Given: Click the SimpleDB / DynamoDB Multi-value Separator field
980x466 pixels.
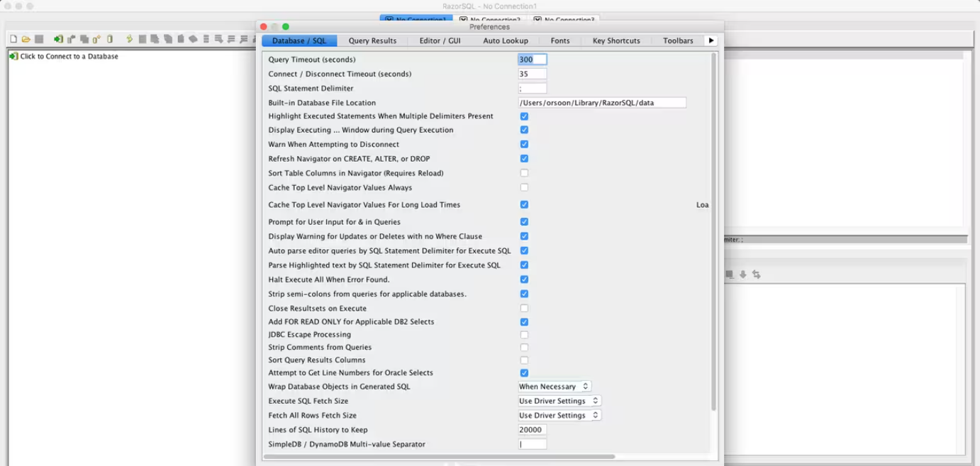Looking at the screenshot, I should click(x=533, y=444).
